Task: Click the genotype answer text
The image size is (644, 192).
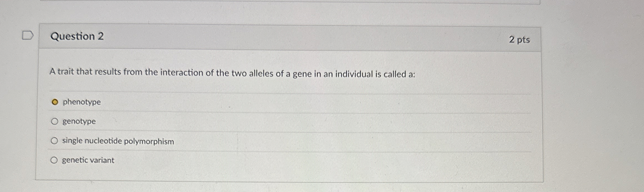Action: tap(79, 121)
